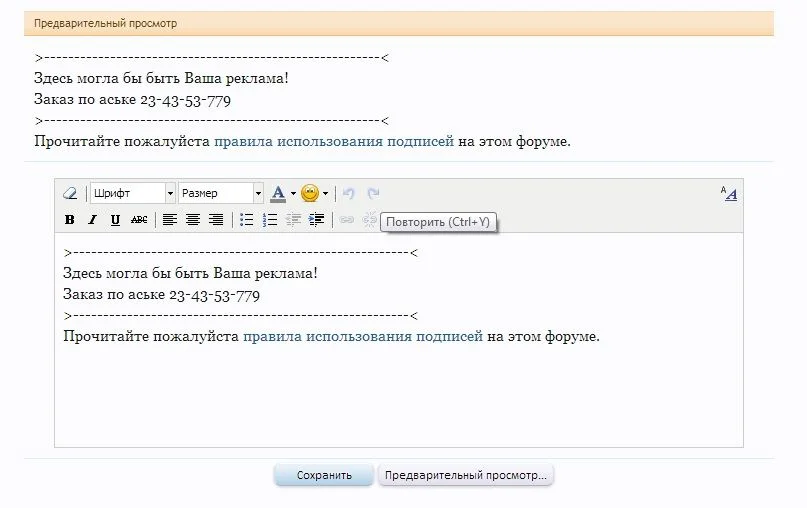Click the text color A icon

coord(278,194)
